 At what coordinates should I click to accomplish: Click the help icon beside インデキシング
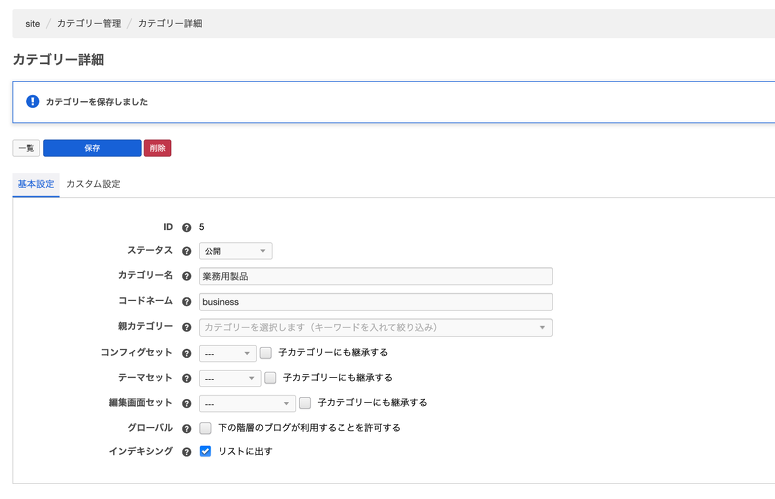tap(187, 452)
